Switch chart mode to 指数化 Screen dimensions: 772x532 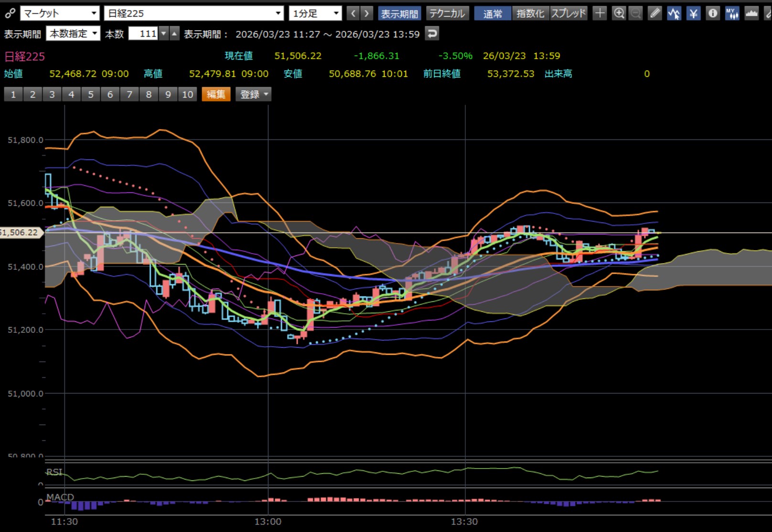coord(530,13)
